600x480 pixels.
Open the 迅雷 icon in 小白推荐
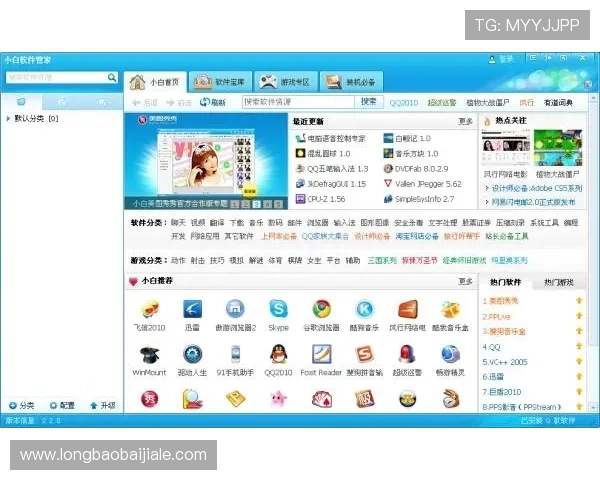point(192,309)
